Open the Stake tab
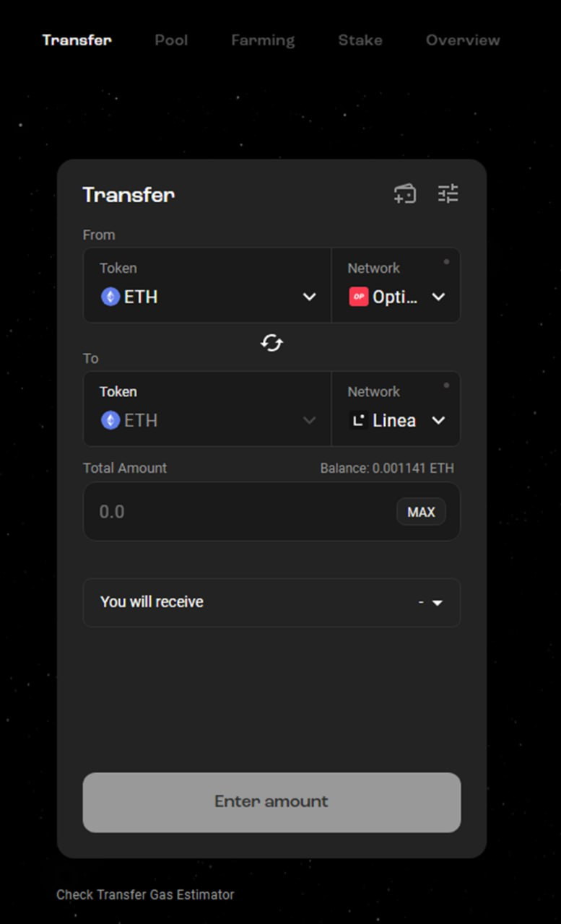Viewport: 561px width, 924px height. 360,40
